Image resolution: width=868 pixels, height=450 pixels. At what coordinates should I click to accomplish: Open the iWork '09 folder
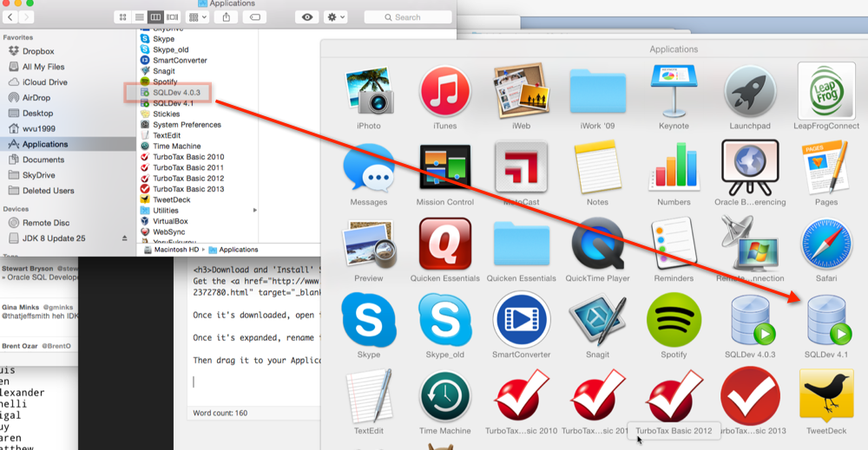click(x=597, y=92)
